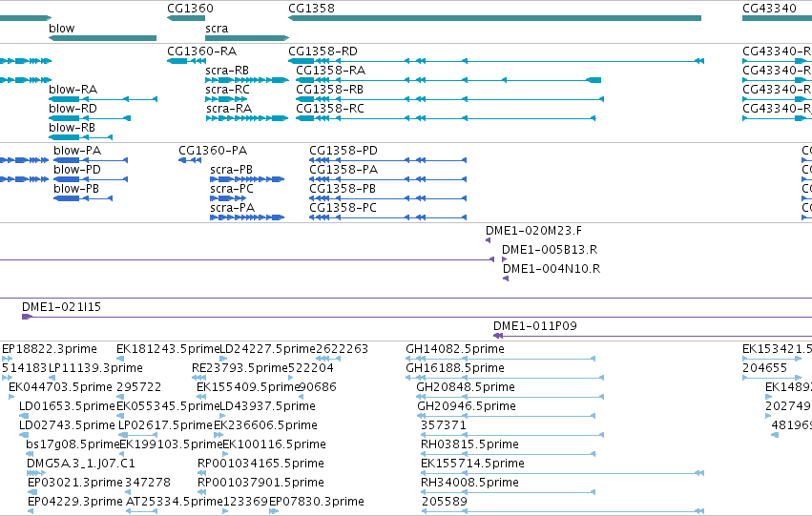Select feature 357371
The image size is (812, 516).
coord(512,435)
